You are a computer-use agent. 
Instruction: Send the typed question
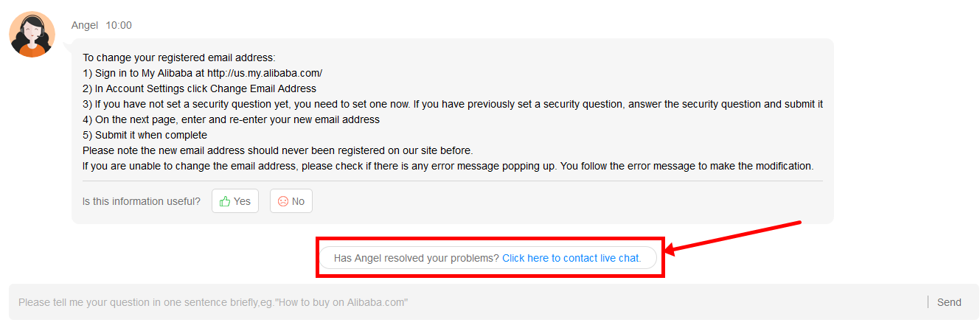click(x=949, y=302)
